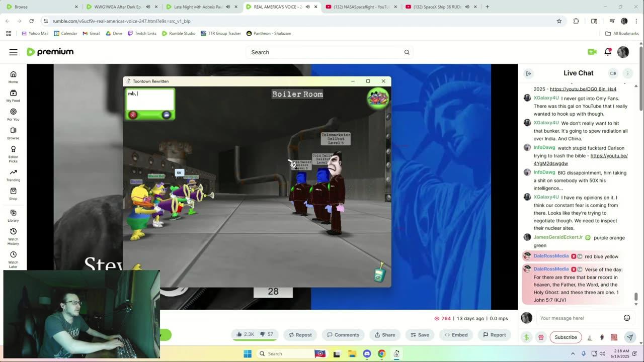Open For You in sidebar
The height and width of the screenshot is (362, 644).
[13, 114]
